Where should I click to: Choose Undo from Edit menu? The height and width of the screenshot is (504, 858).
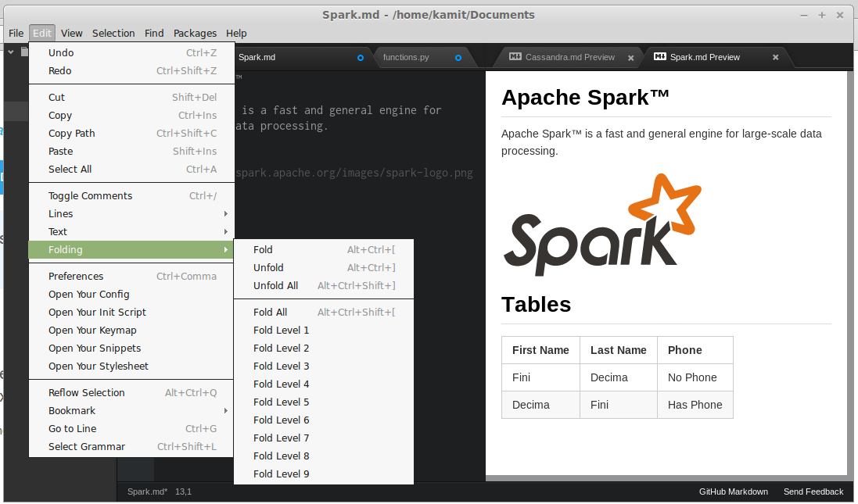tap(131, 52)
